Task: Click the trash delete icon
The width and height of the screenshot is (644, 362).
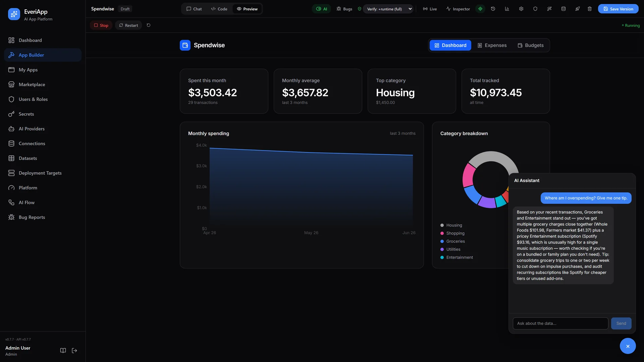Action: click(590, 9)
